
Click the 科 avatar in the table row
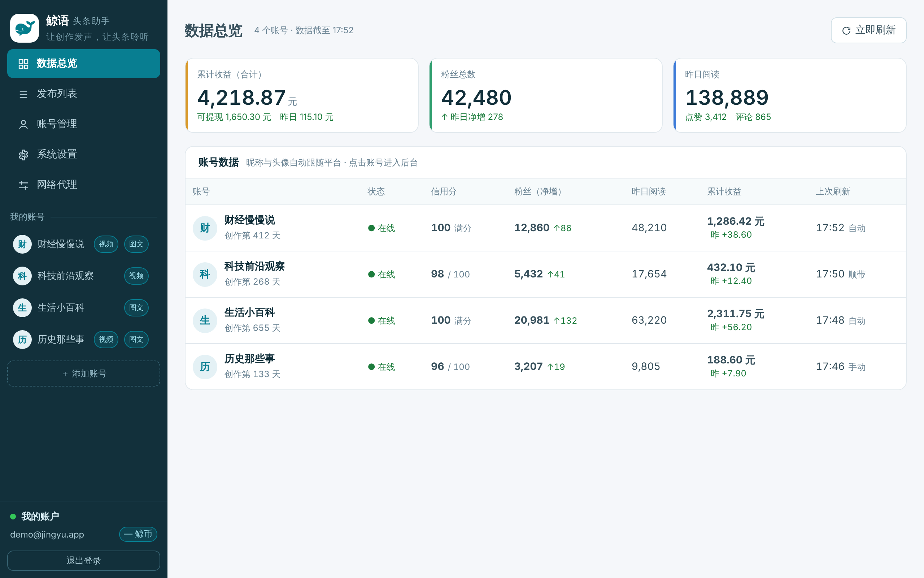[x=205, y=275]
